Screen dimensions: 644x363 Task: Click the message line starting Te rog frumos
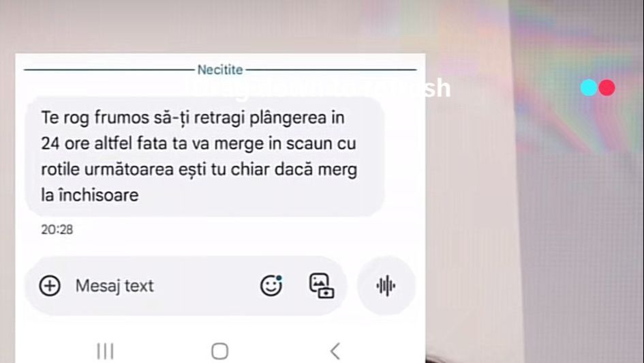[x=193, y=117]
